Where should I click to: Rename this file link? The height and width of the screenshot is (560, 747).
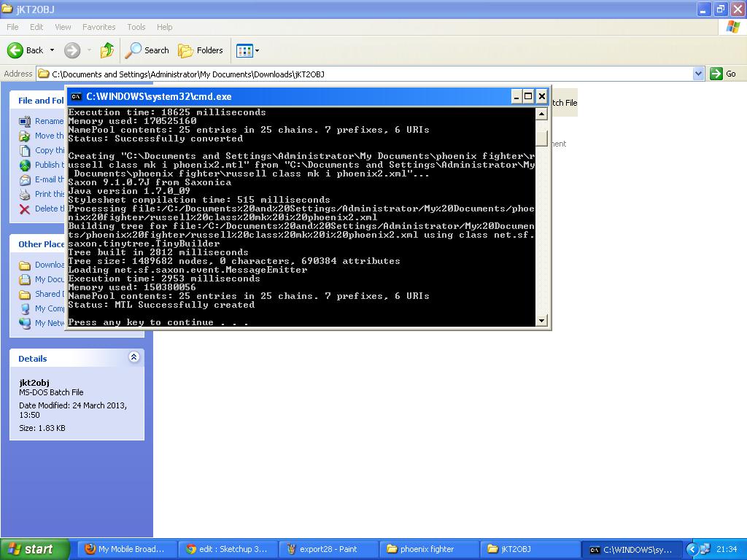(x=49, y=121)
